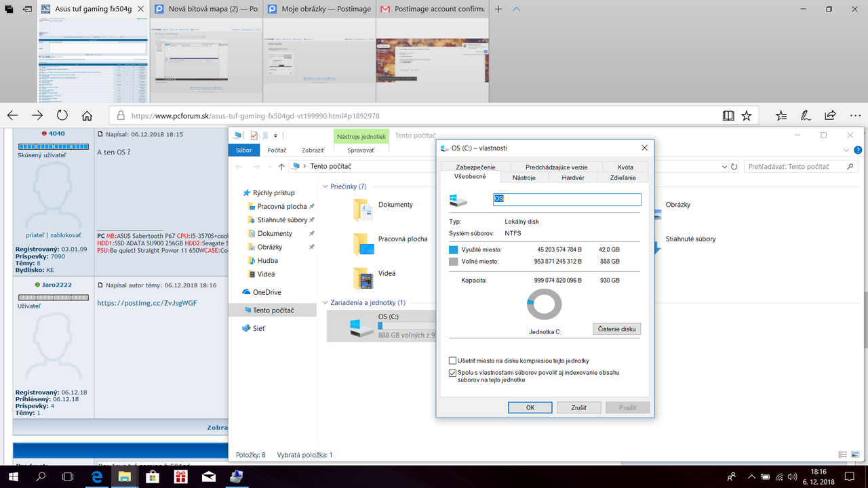
Task: Add notes with the pen icon
Action: [x=806, y=115]
